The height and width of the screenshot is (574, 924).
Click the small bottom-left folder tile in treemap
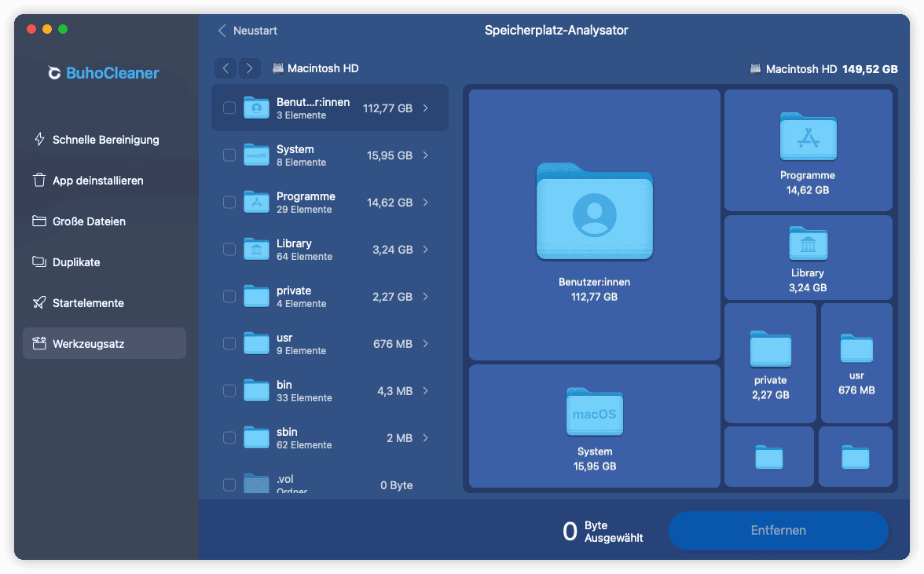[769, 457]
